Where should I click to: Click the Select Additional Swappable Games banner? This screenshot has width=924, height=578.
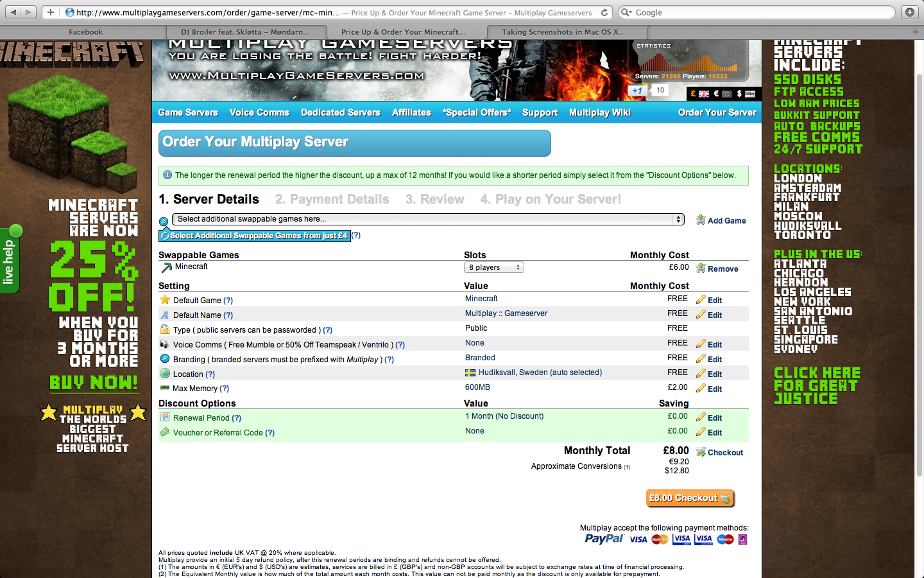(255, 236)
